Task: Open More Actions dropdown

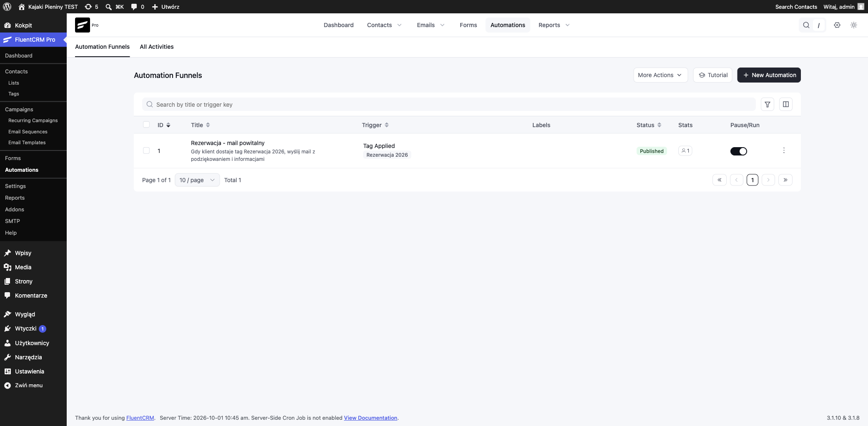Action: (x=660, y=75)
